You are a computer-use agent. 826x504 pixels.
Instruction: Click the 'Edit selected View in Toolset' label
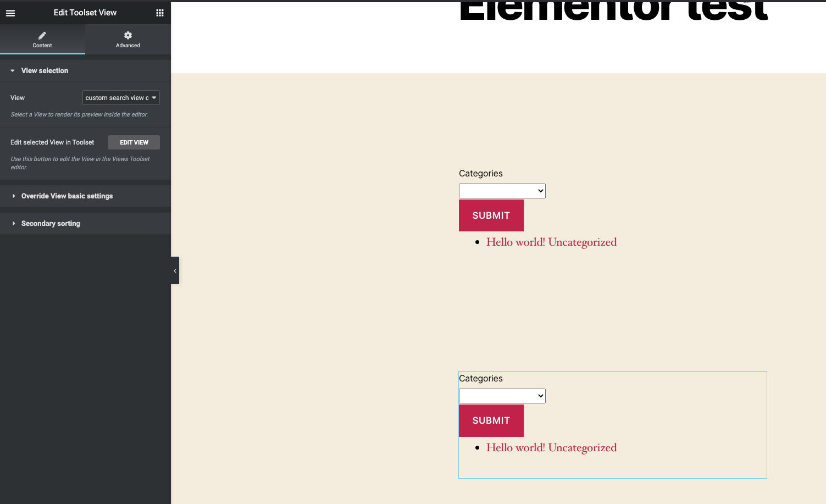[x=52, y=142]
